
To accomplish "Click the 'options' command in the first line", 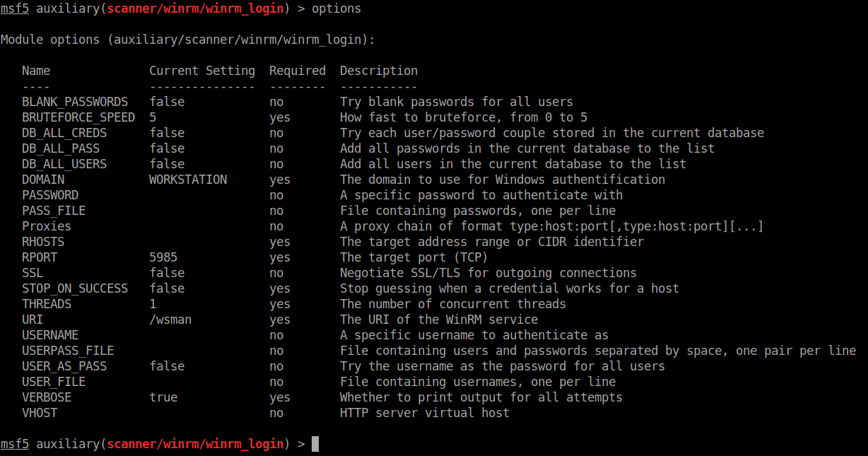I will [x=336, y=8].
